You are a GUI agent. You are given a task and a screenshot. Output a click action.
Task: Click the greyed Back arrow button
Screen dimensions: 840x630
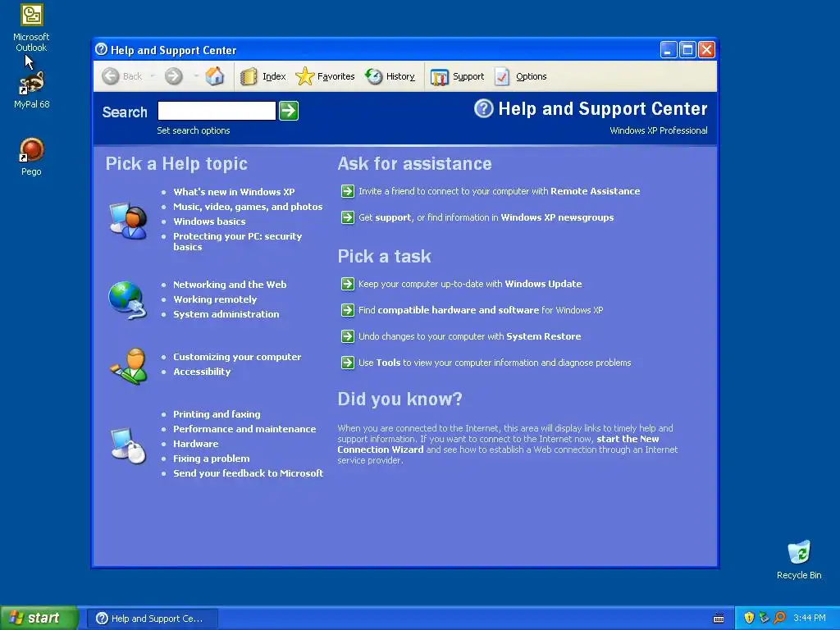click(111, 76)
